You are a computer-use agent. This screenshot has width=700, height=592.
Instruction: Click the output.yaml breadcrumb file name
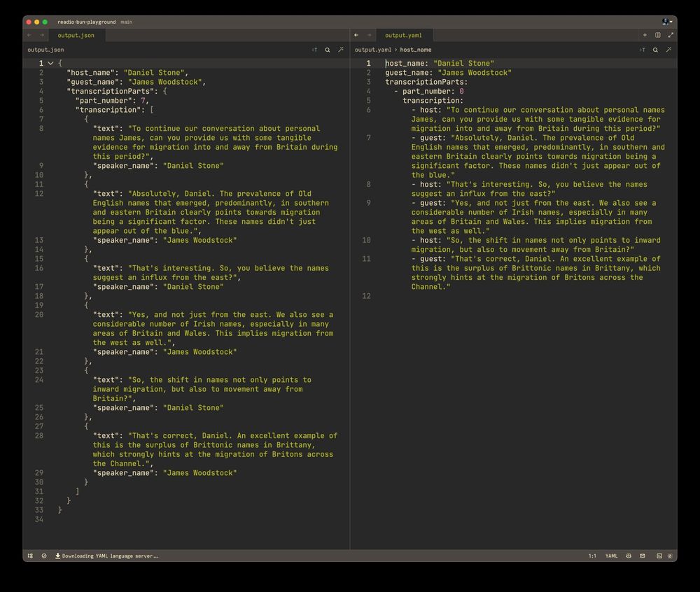pos(373,50)
